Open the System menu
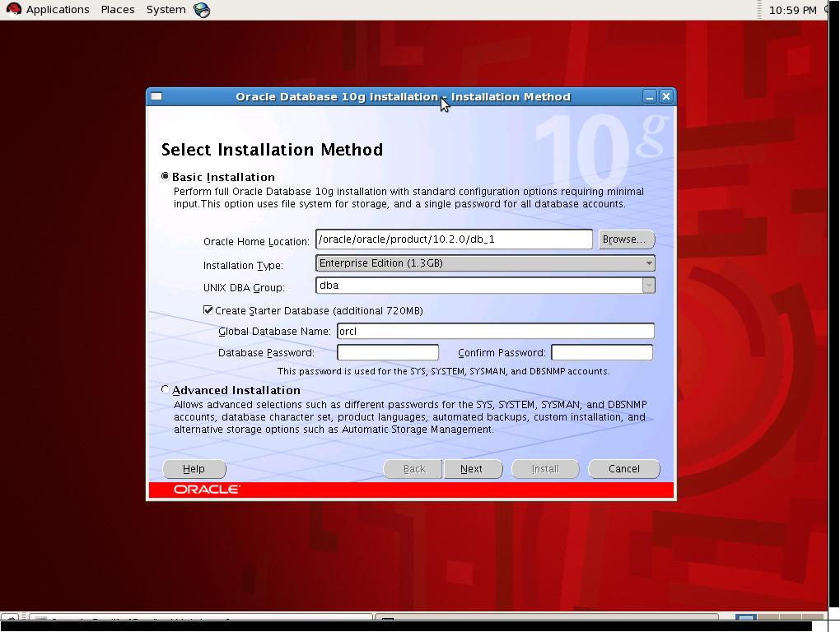The height and width of the screenshot is (632, 840). click(166, 10)
